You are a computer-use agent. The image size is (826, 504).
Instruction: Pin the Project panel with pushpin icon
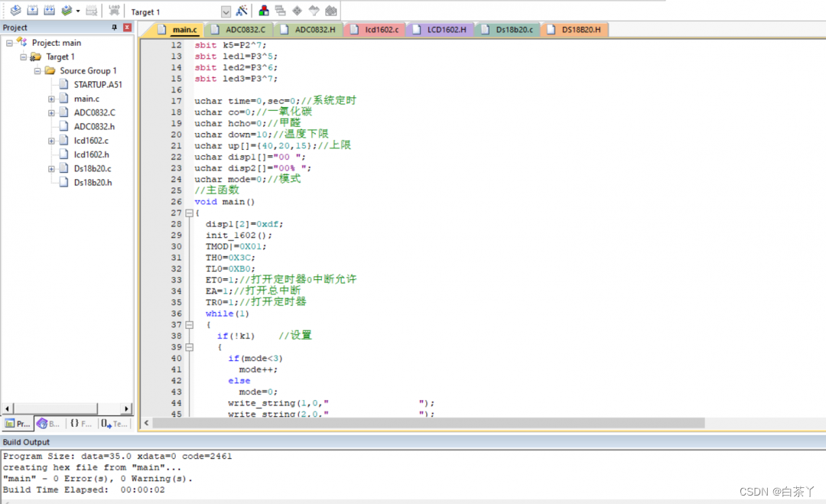[x=115, y=28]
